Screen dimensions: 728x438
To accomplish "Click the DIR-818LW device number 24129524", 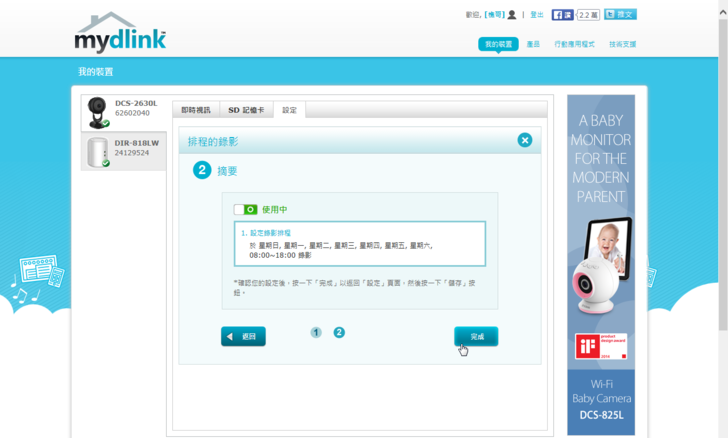I will (132, 153).
